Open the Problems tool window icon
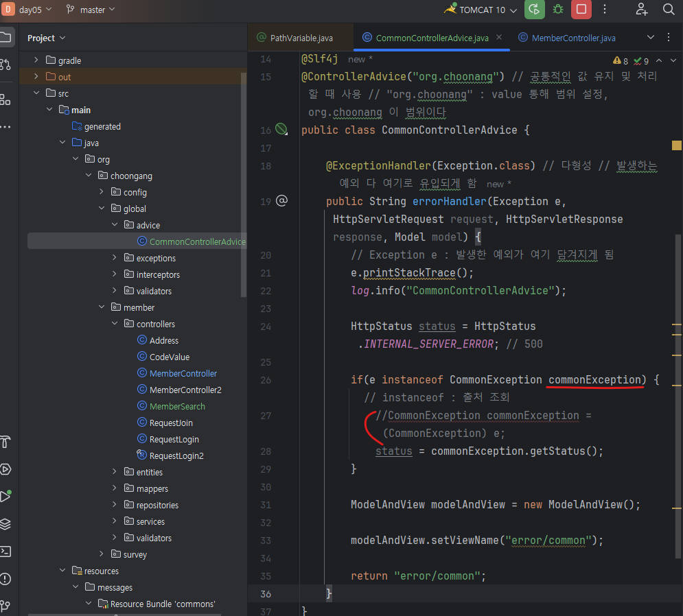 tap(5, 579)
